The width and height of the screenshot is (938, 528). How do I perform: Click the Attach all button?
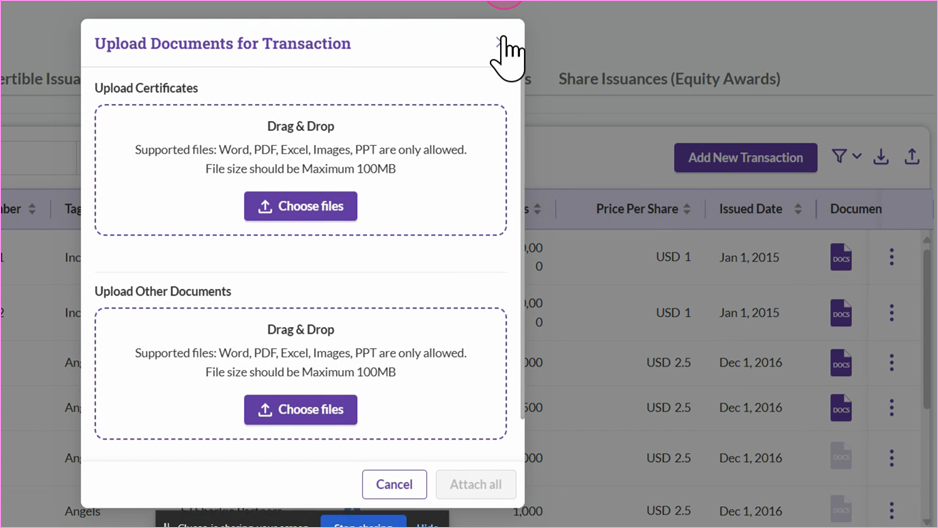coord(476,484)
